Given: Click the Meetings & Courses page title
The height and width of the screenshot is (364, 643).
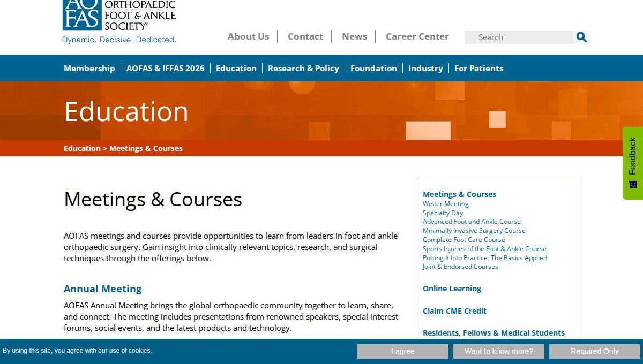Looking at the screenshot, I should [x=153, y=199].
